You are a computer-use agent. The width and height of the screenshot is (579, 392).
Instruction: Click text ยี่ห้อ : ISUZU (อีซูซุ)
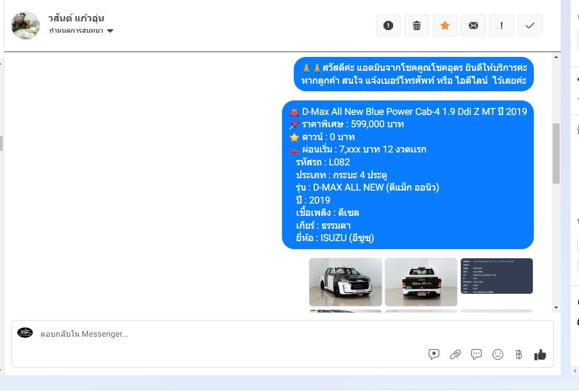pyautogui.click(x=335, y=238)
